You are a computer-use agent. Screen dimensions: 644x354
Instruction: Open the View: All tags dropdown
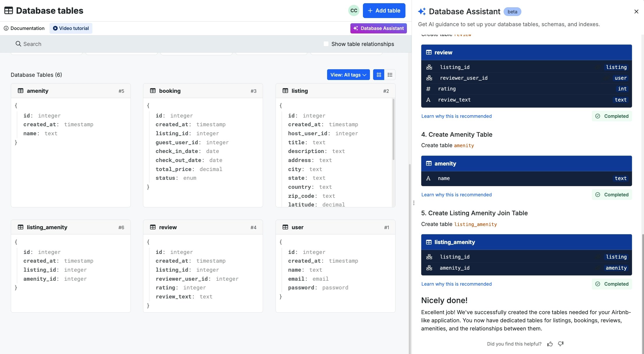click(348, 75)
